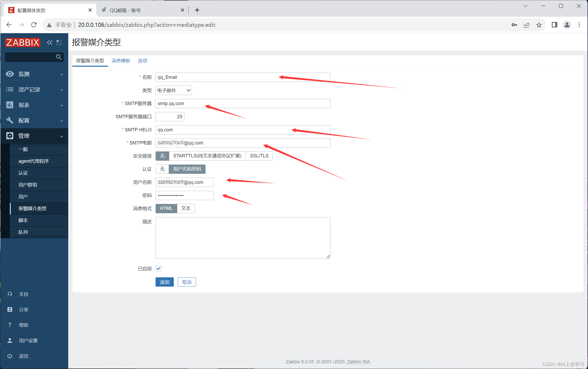
Task: Click the 密码 password field
Action: [184, 195]
